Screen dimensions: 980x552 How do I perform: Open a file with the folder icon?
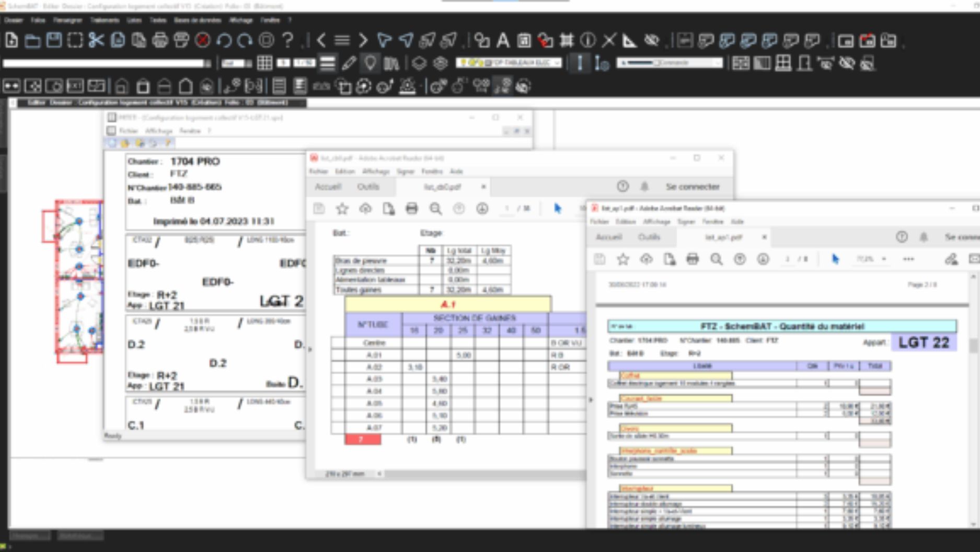click(32, 40)
